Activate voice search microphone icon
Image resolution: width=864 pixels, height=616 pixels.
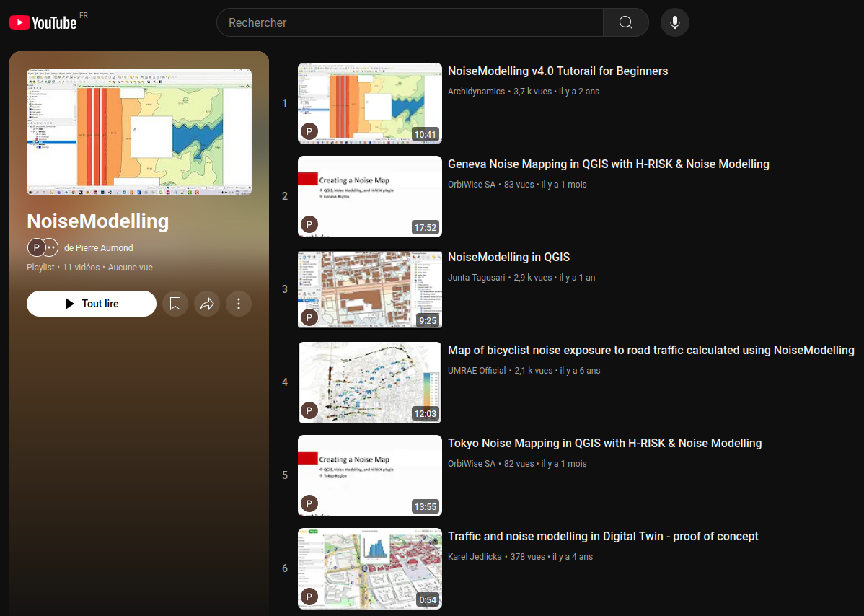tap(674, 22)
